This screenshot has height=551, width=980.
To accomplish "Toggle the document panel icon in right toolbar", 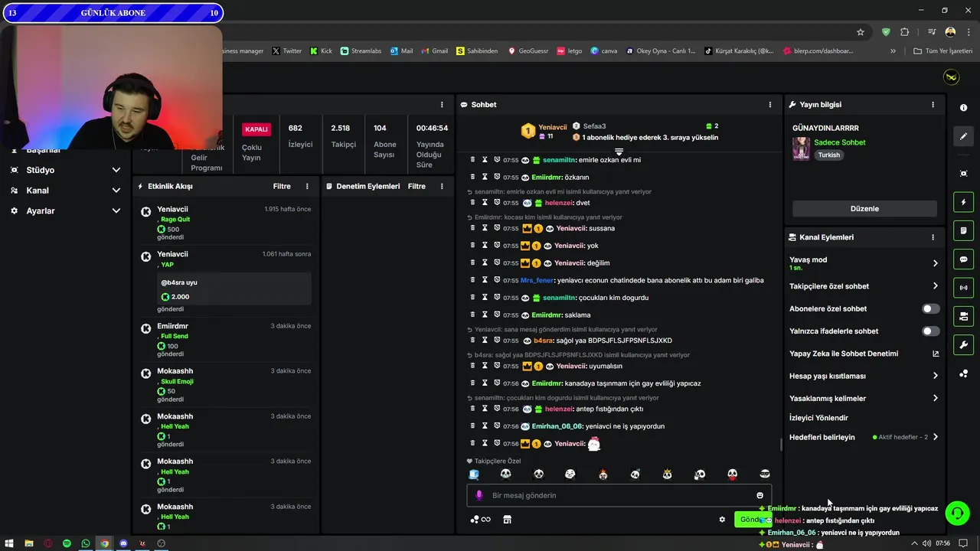I will pos(963,230).
